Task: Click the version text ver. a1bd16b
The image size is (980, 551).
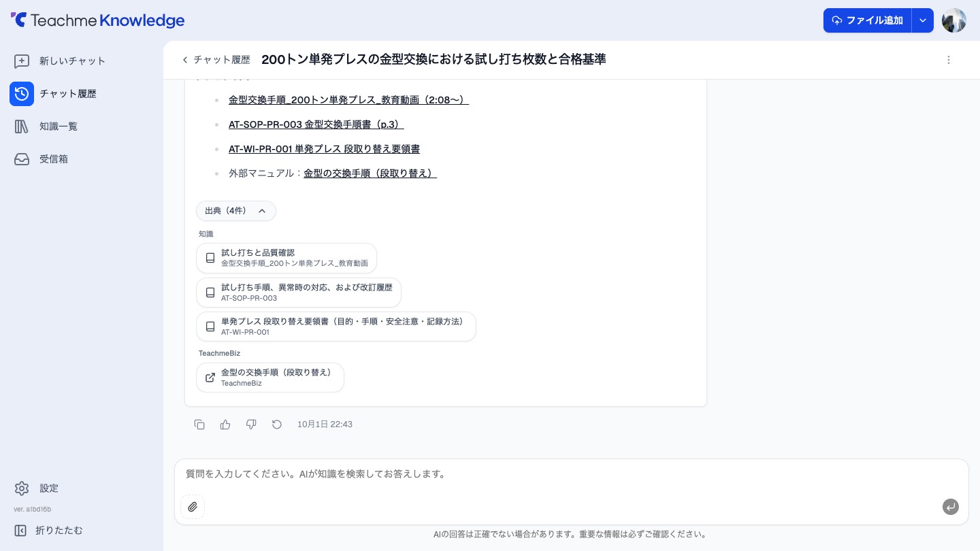Action: (x=33, y=509)
